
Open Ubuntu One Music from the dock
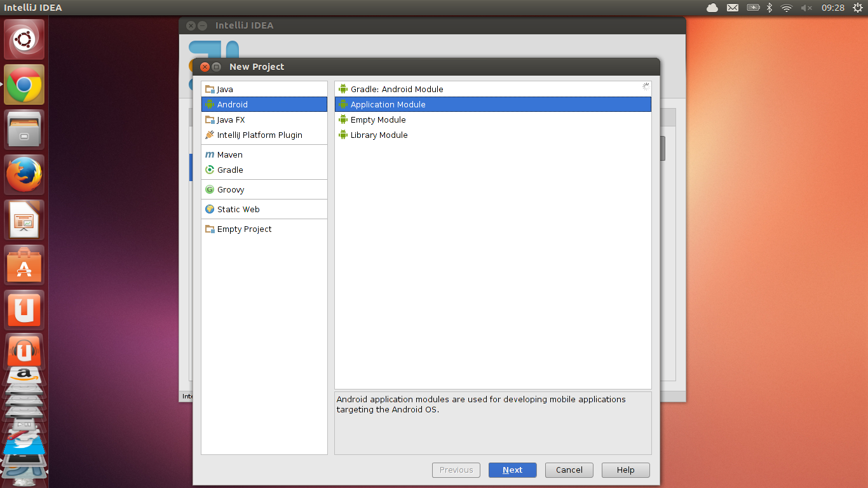24,350
